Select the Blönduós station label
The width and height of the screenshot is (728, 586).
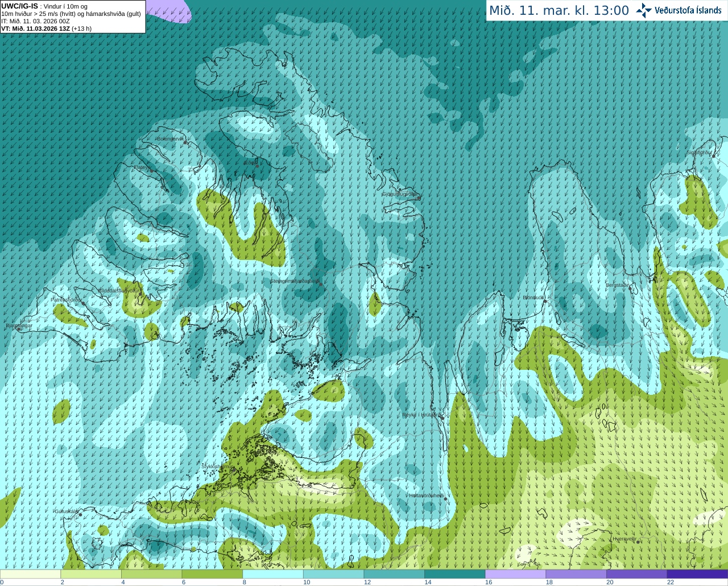[x=533, y=298]
